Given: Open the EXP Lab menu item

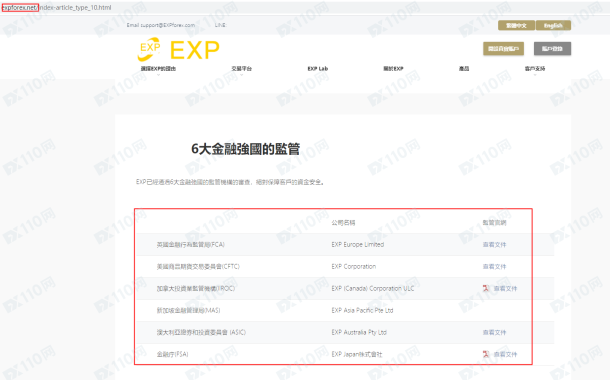Looking at the screenshot, I should 318,69.
